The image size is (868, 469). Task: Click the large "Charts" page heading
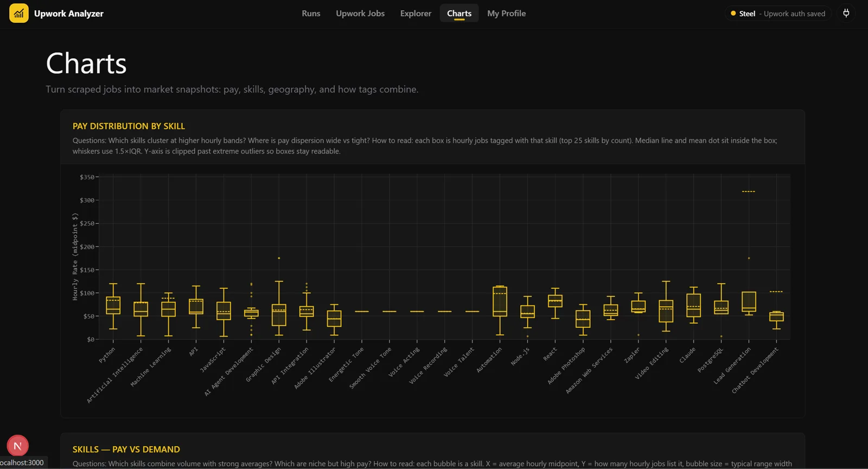click(x=86, y=64)
